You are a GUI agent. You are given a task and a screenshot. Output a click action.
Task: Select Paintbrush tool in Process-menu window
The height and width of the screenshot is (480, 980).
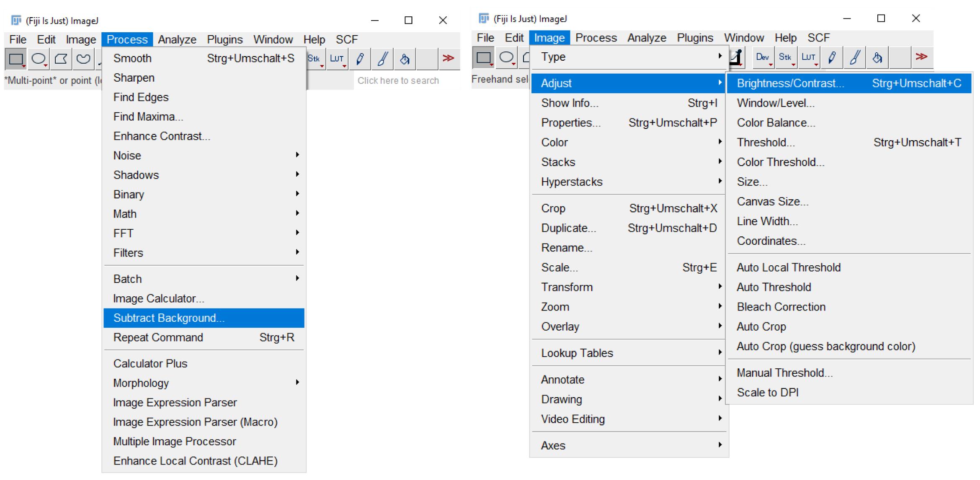[x=382, y=59]
